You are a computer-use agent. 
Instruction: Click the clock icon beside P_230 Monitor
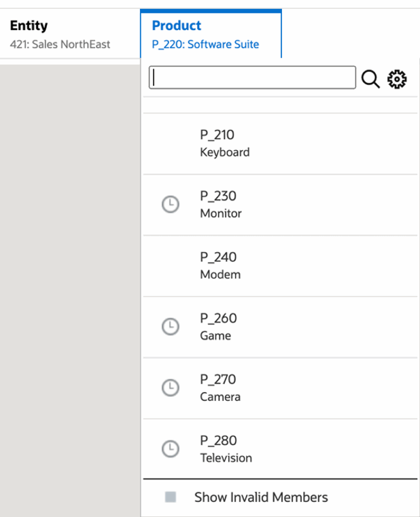171,204
